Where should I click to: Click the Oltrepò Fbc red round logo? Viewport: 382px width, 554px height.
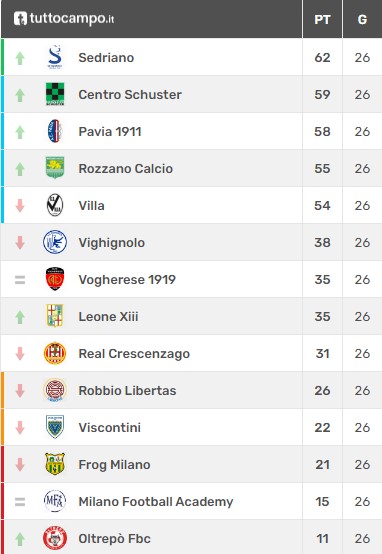(x=55, y=538)
